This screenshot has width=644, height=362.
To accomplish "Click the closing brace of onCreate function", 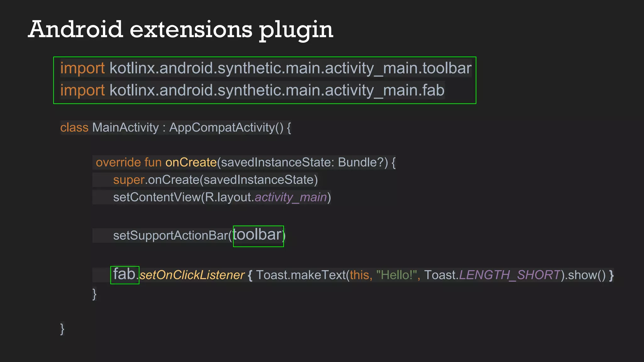I will 94,294.
